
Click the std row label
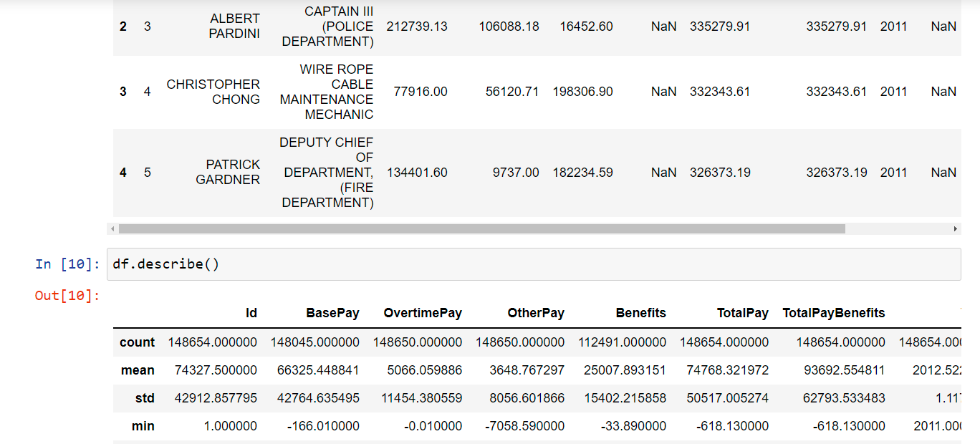[145, 398]
